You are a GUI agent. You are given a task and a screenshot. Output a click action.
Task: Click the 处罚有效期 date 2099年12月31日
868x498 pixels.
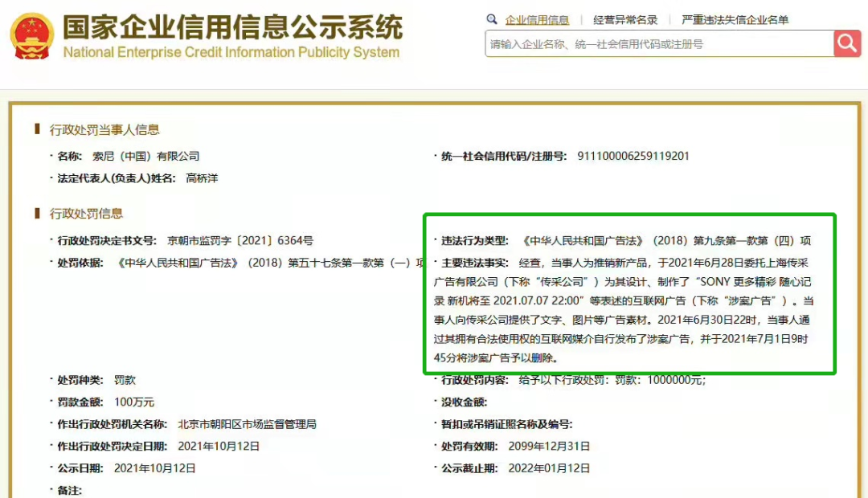pyautogui.click(x=549, y=446)
